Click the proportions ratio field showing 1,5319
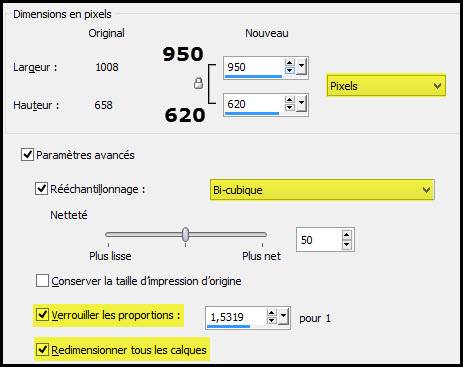 point(236,317)
